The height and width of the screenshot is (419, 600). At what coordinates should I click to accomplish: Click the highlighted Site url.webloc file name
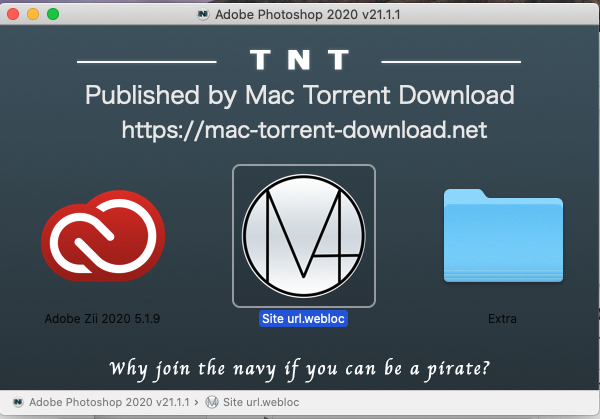tap(303, 319)
